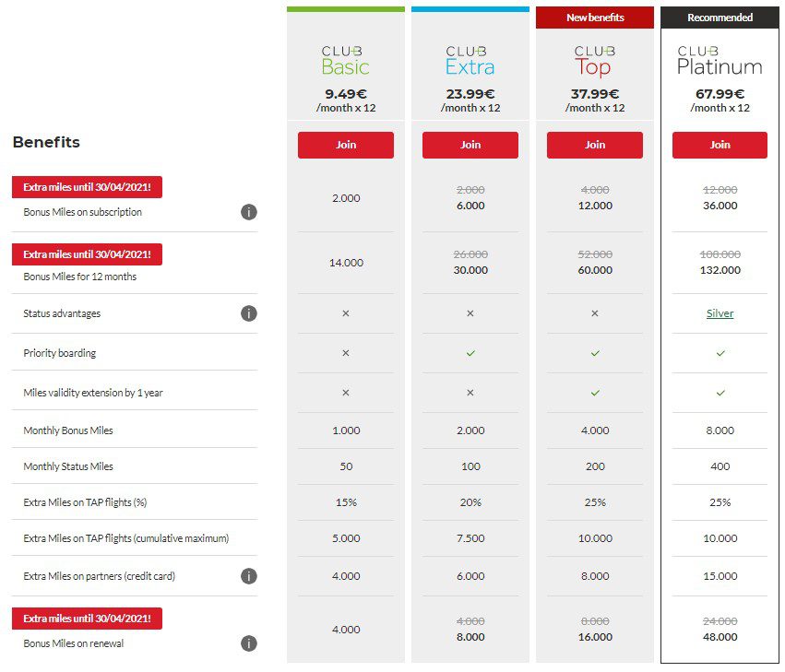Click the 37.99€ price
The image size is (785, 672).
(x=595, y=94)
